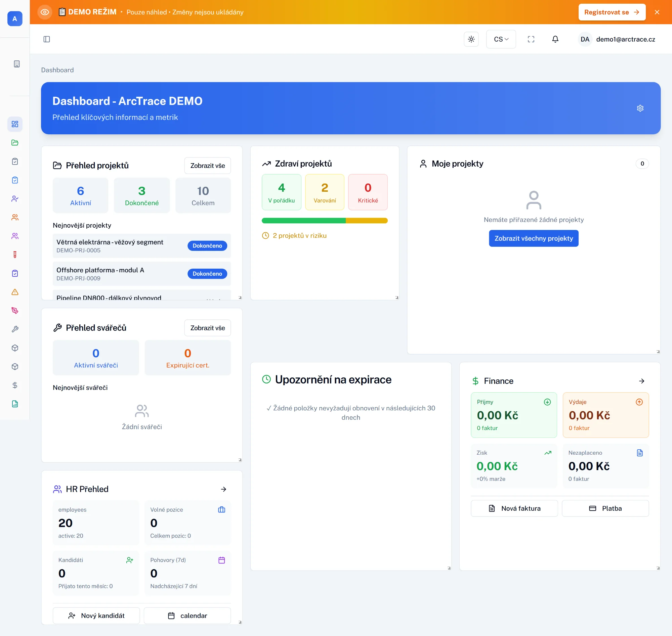Open dashboard settings via the gear icon

tap(640, 108)
